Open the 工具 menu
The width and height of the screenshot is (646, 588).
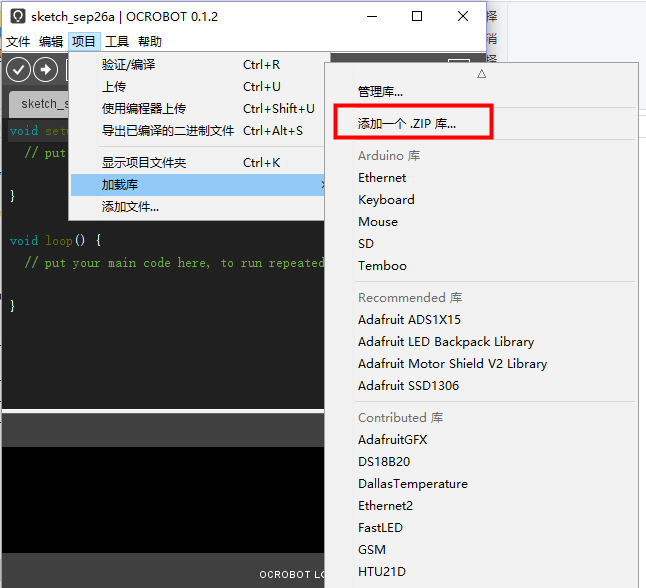click(x=117, y=42)
